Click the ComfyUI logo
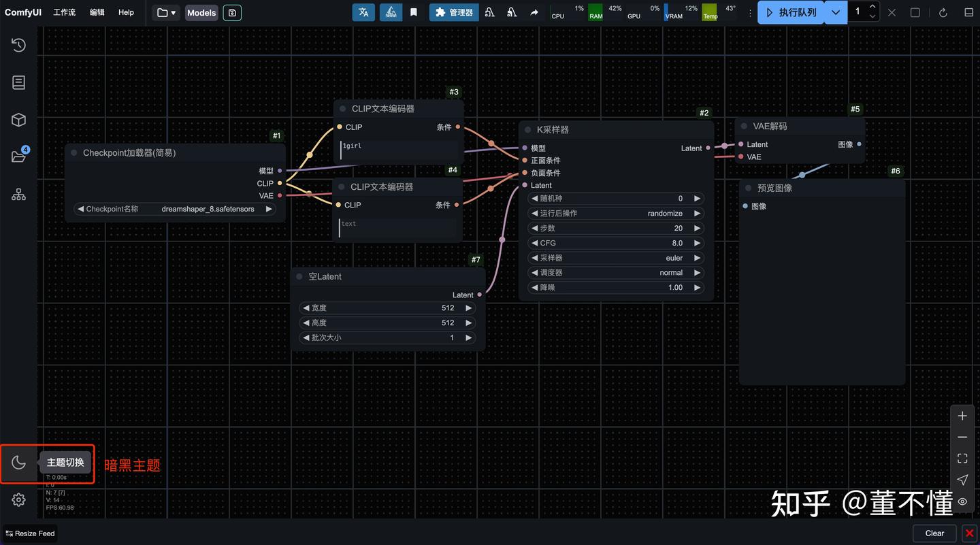The width and height of the screenshot is (980, 545). (x=23, y=12)
